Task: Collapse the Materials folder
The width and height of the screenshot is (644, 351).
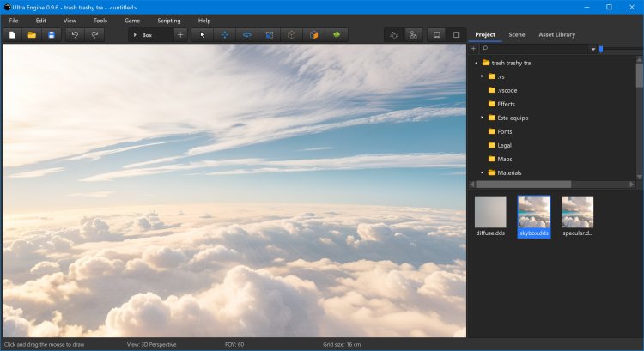Action: click(x=482, y=172)
